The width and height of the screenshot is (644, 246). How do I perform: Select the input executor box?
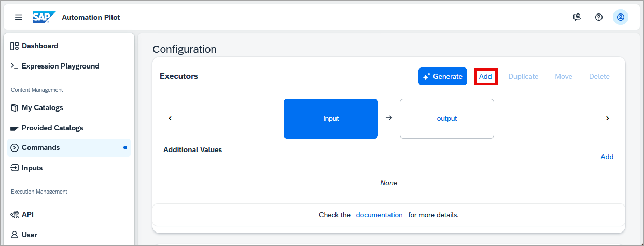(331, 118)
